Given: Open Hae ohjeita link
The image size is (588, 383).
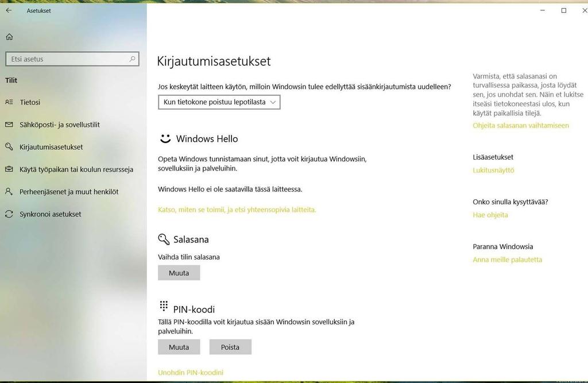Looking at the screenshot, I should pyautogui.click(x=490, y=215).
